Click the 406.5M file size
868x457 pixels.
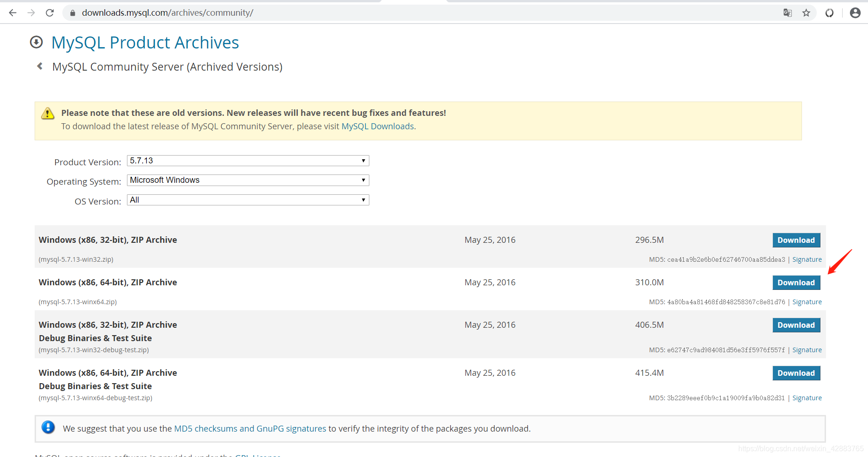(x=649, y=325)
